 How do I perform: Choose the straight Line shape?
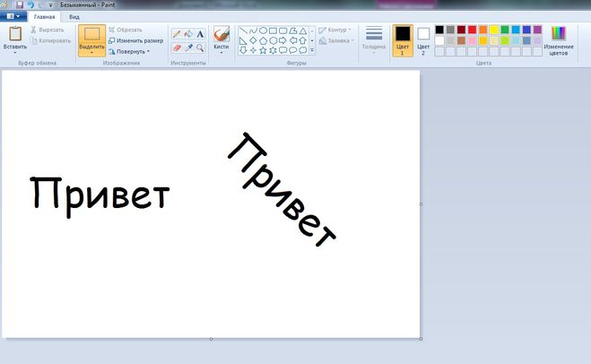244,30
